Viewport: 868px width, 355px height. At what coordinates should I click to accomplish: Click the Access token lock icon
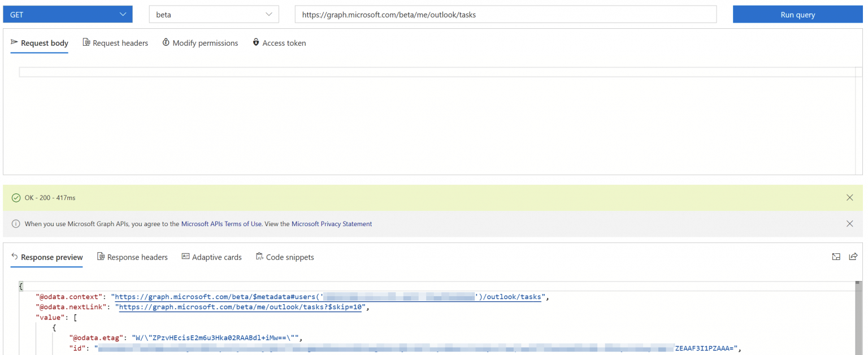pos(256,42)
